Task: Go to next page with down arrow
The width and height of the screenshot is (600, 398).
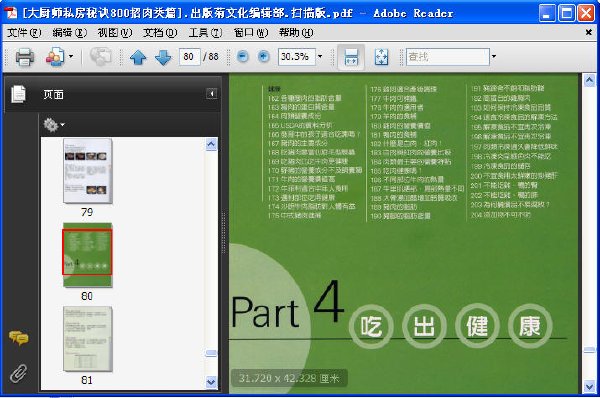Action: [163, 57]
